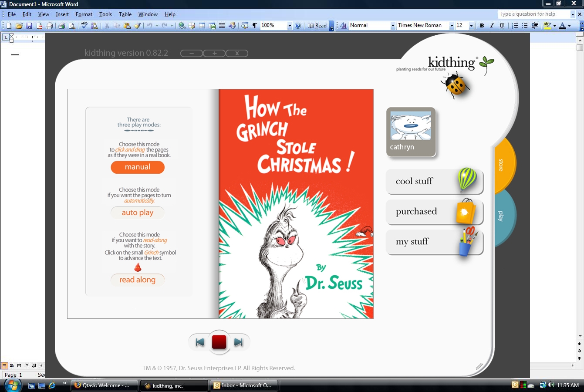The image size is (584, 392).
Task: Toggle the Tables and Borders toolbar
Action: click(192, 26)
